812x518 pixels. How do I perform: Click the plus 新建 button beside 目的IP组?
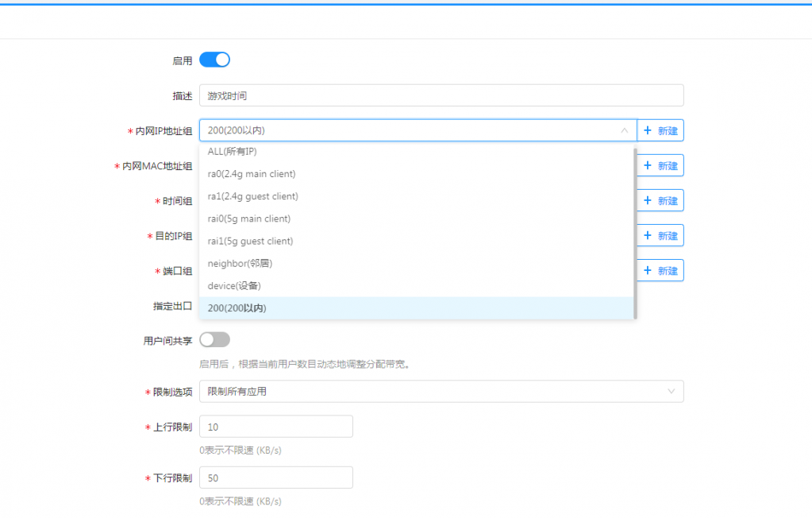[660, 235]
